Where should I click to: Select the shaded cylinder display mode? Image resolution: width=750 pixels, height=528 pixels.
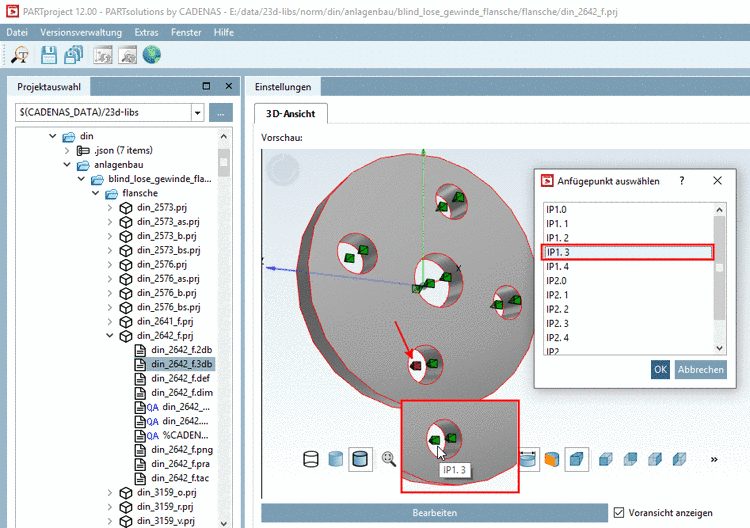pos(336,459)
